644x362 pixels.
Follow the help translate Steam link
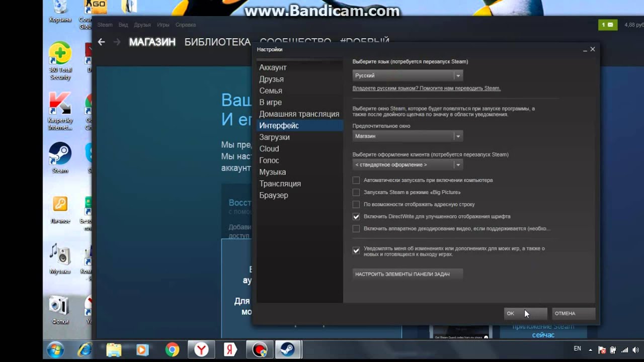point(427,88)
